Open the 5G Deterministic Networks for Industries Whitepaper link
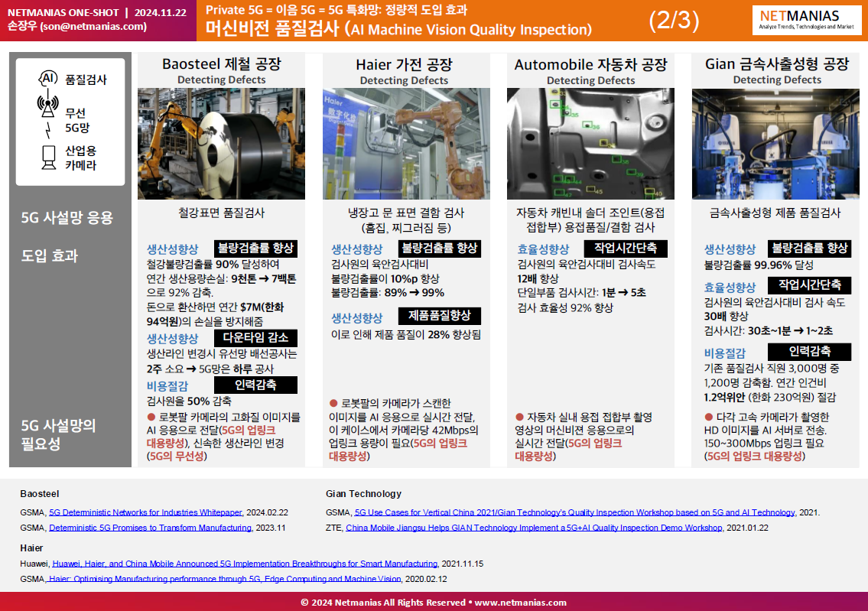This screenshot has height=611, width=868. 145,512
